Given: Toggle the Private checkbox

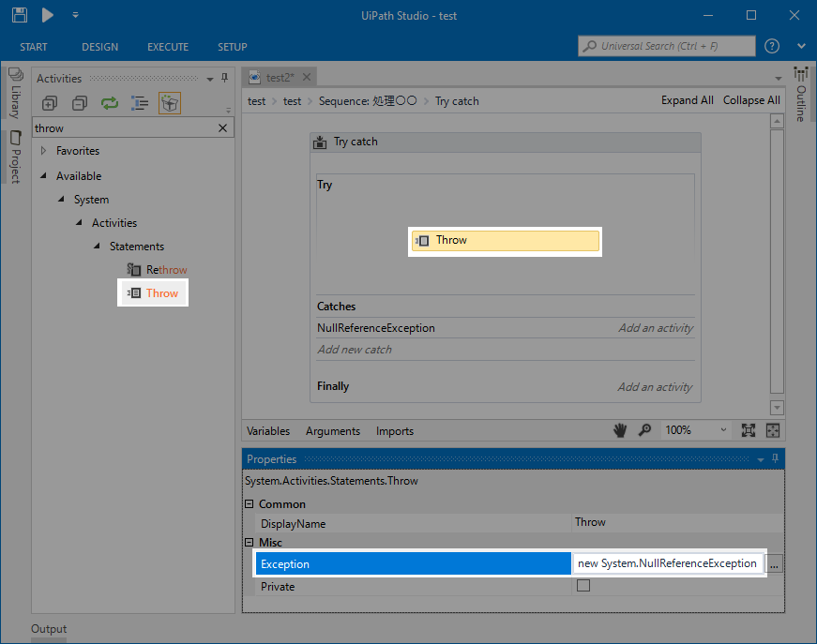Looking at the screenshot, I should pyautogui.click(x=583, y=586).
